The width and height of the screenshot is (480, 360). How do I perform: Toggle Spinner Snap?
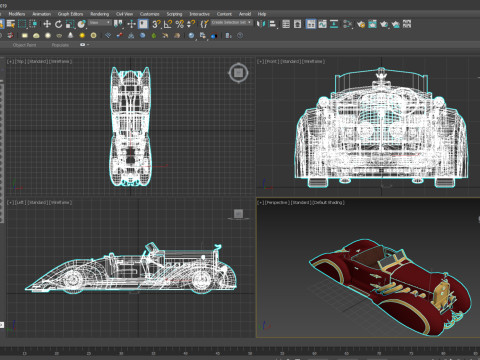tap(191, 24)
